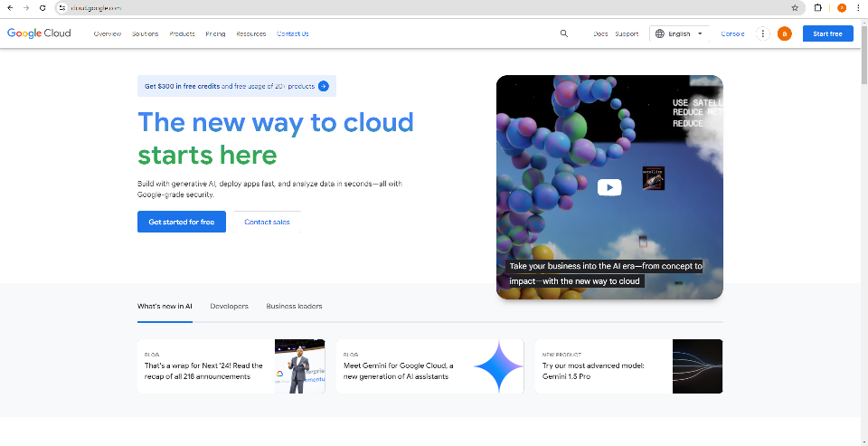Click the Gemini star thumbnail

499,366
